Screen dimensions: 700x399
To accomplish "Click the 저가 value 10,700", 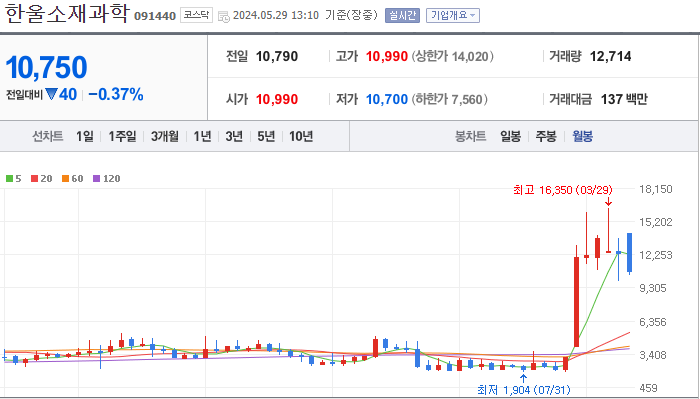I will [x=387, y=99].
